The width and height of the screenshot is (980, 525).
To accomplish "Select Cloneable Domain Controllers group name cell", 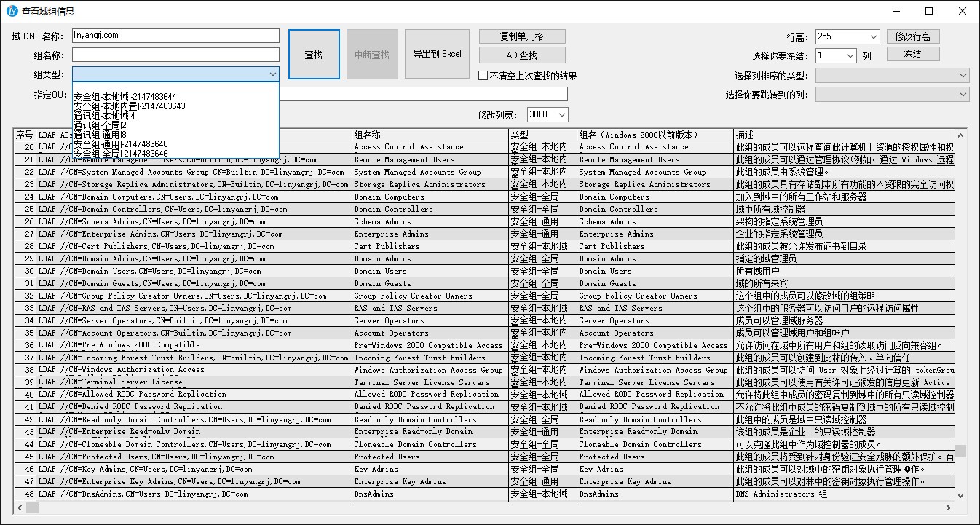I will (430, 444).
